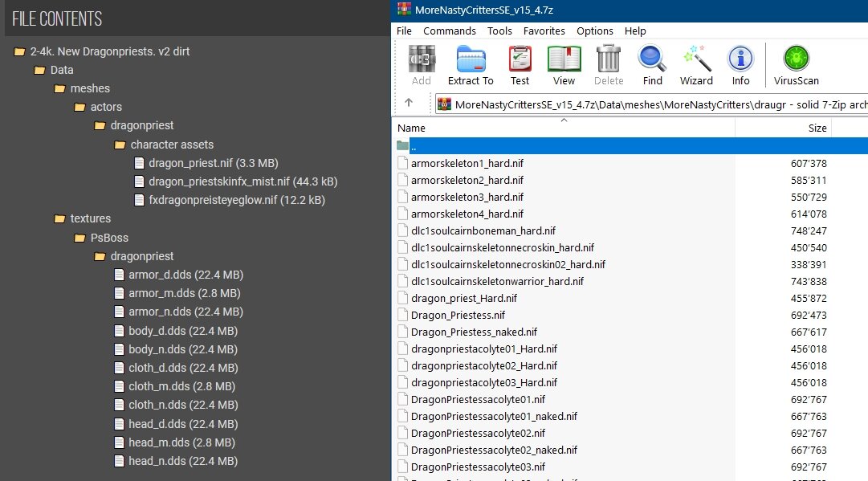
Task: Click file icon of armor_d.dds
Action: pyautogui.click(x=119, y=275)
